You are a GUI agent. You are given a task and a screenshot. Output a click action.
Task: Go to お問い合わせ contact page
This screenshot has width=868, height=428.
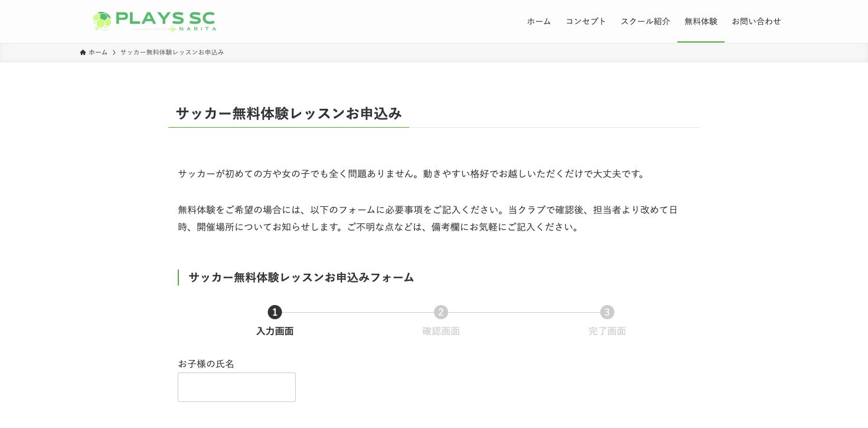click(x=756, y=21)
